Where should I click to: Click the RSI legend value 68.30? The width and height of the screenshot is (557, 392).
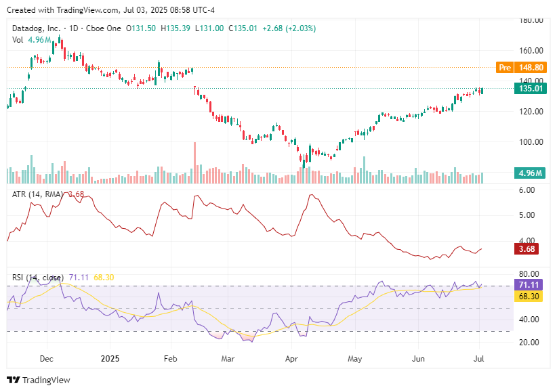104,278
